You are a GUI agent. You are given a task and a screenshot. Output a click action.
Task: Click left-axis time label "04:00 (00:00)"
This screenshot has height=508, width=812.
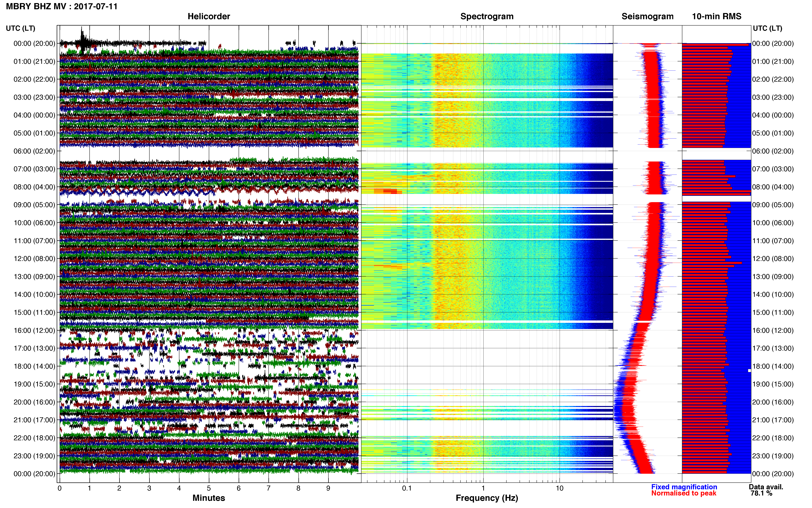pyautogui.click(x=34, y=115)
